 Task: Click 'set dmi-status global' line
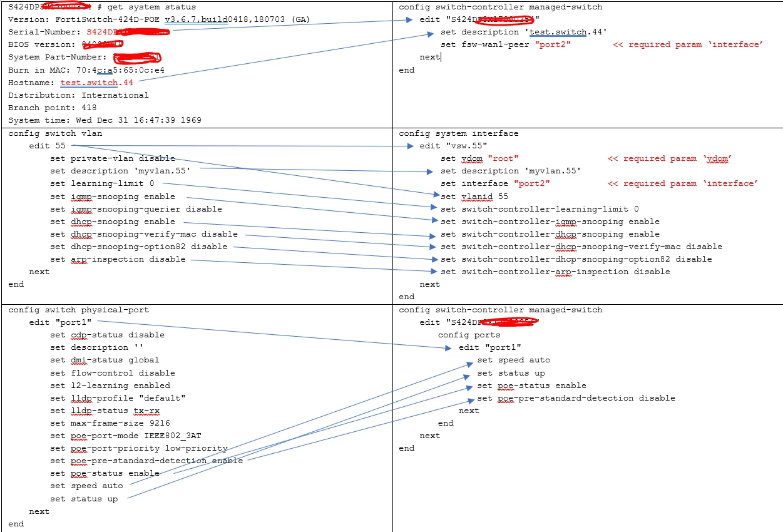105,360
